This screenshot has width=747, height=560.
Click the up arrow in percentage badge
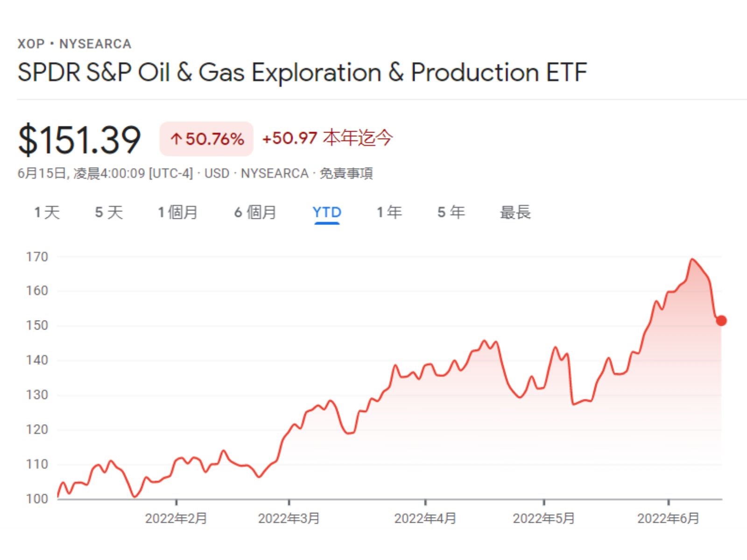[176, 139]
